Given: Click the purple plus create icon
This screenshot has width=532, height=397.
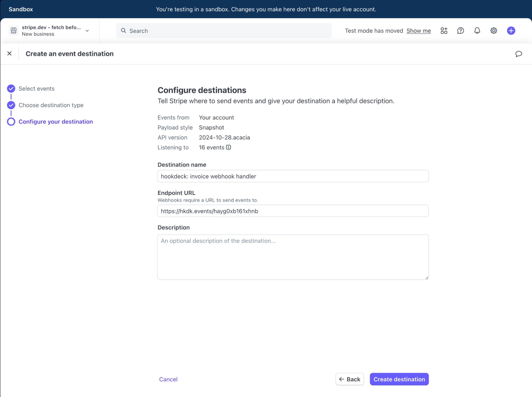Looking at the screenshot, I should (x=511, y=31).
